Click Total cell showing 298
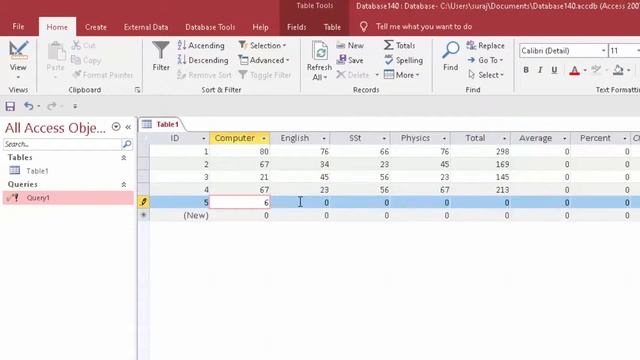Image resolution: width=640 pixels, height=360 pixels. coord(480,151)
